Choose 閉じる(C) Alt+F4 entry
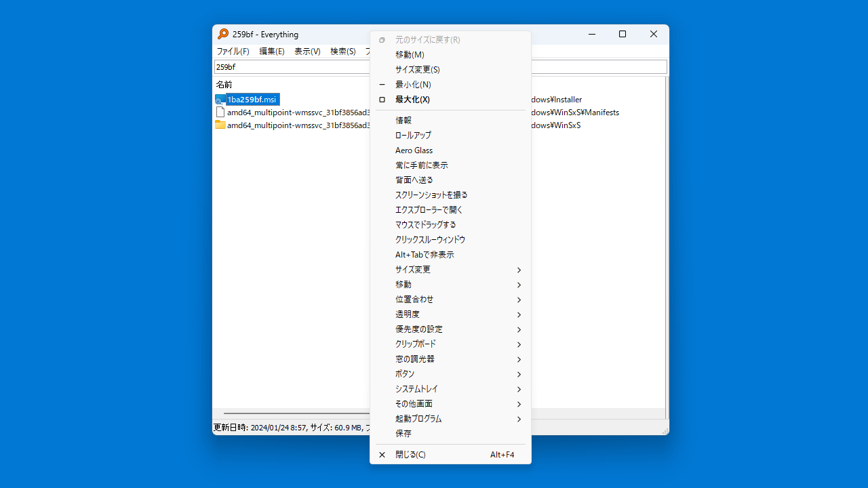Viewport: 868px width, 488px height. click(450, 455)
